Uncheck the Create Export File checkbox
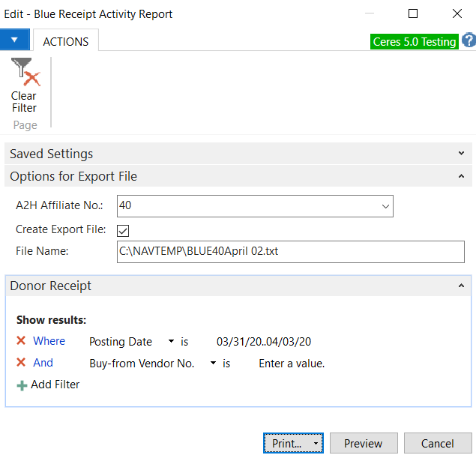 point(124,230)
